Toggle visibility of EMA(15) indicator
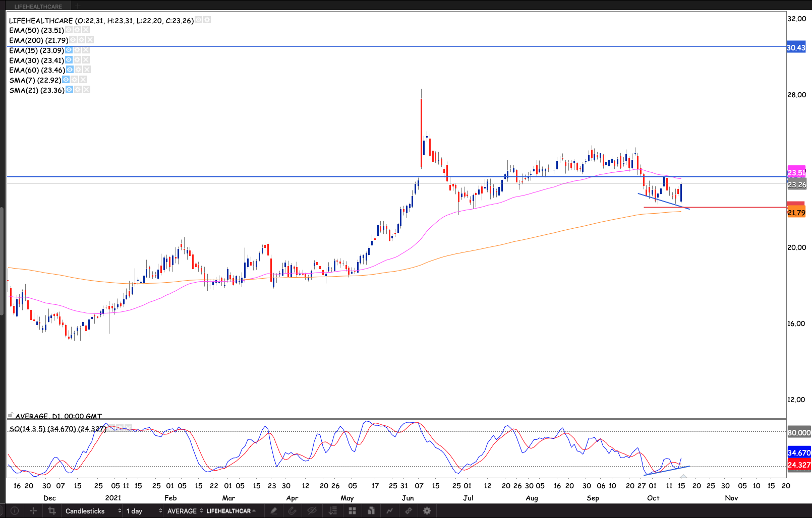The height and width of the screenshot is (518, 812). click(x=69, y=50)
